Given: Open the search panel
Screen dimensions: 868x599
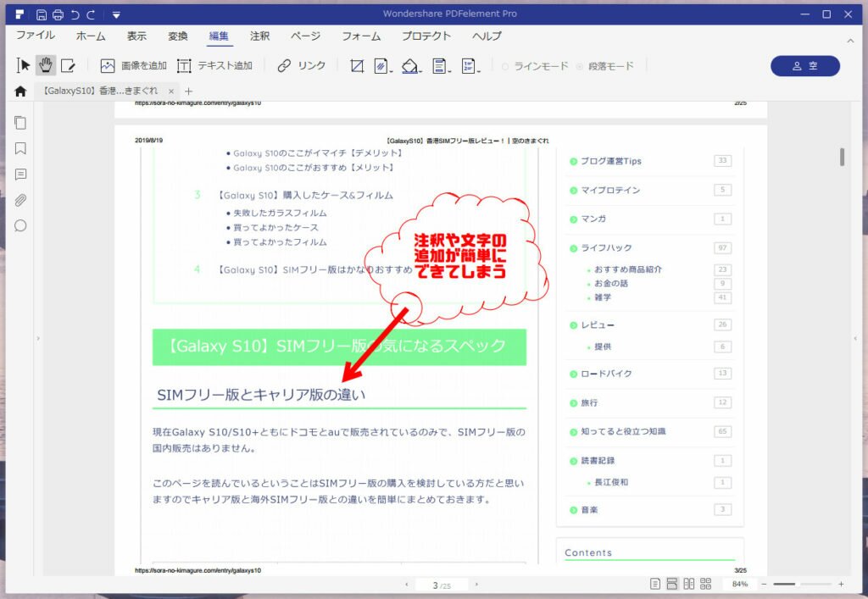Looking at the screenshot, I should [20, 225].
